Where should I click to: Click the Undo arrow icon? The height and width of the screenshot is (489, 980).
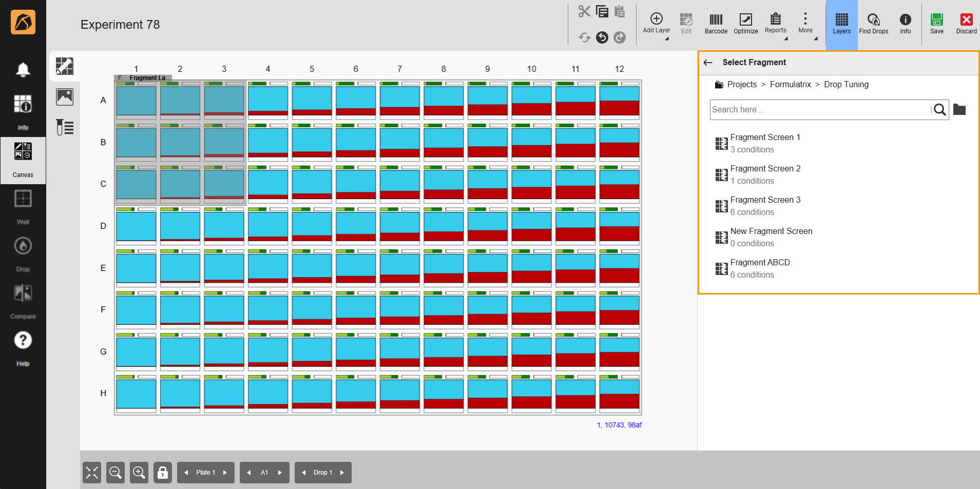coord(602,37)
